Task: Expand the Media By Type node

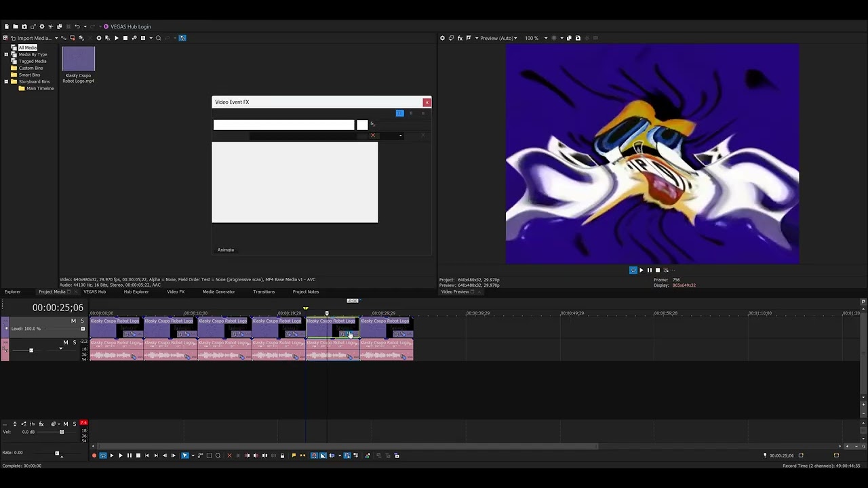Action: (6, 54)
